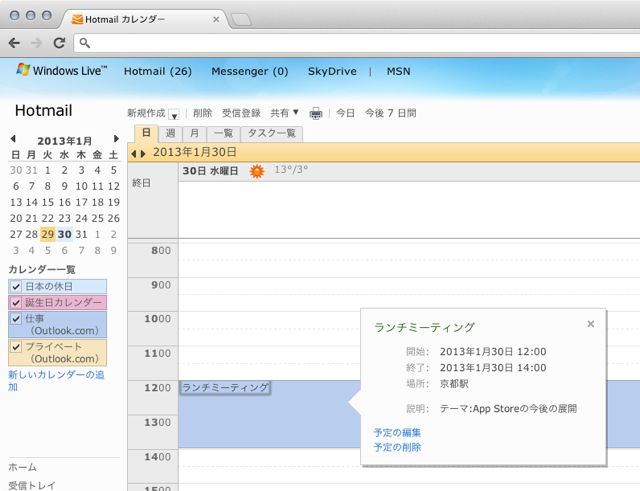Select day 22 in mini calendar
Image resolution: width=640 pixels, height=491 pixels.
tap(48, 218)
